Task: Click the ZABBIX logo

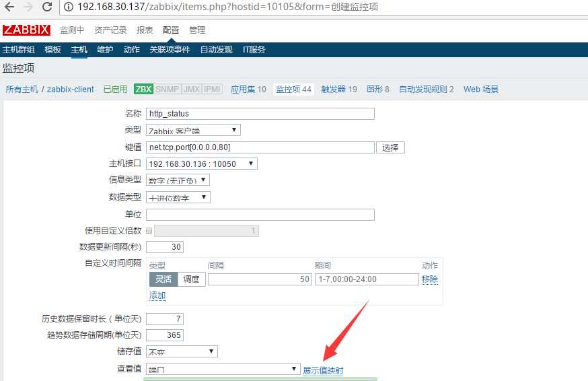Action: click(26, 30)
